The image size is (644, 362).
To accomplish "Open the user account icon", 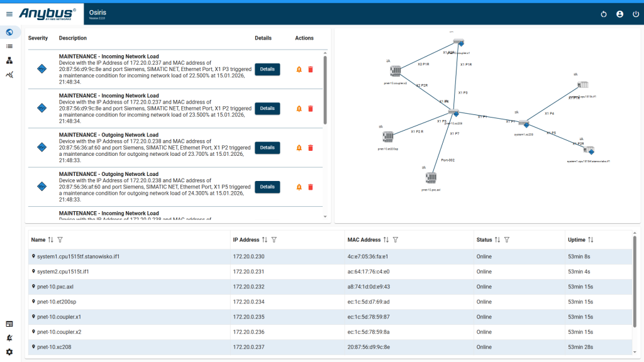I will 619,14.
